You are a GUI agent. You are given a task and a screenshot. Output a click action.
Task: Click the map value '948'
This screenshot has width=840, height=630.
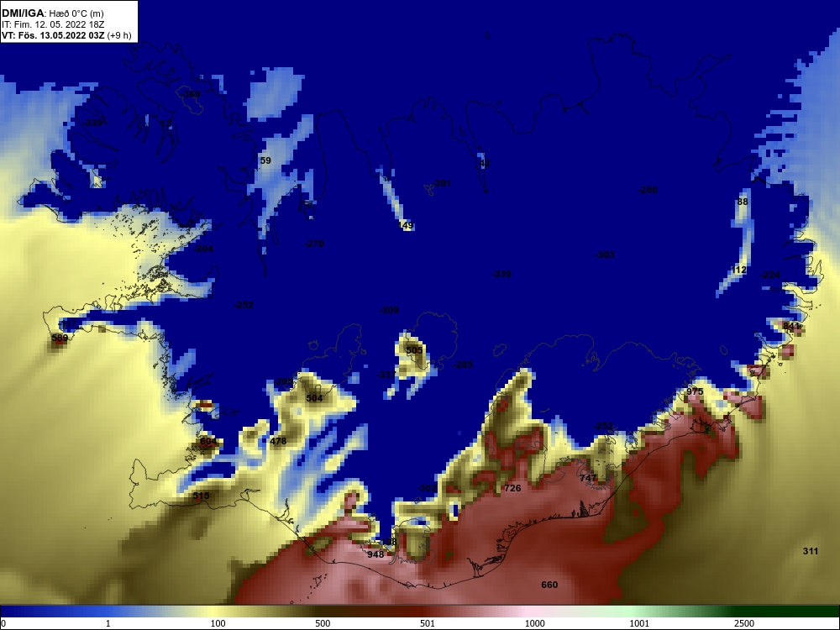(375, 554)
